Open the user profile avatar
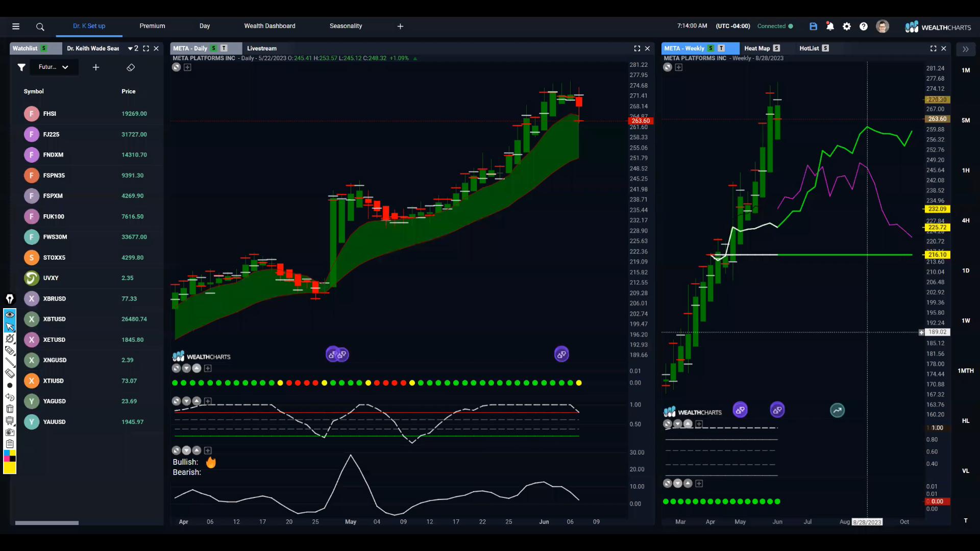980x551 pixels. 883,26
